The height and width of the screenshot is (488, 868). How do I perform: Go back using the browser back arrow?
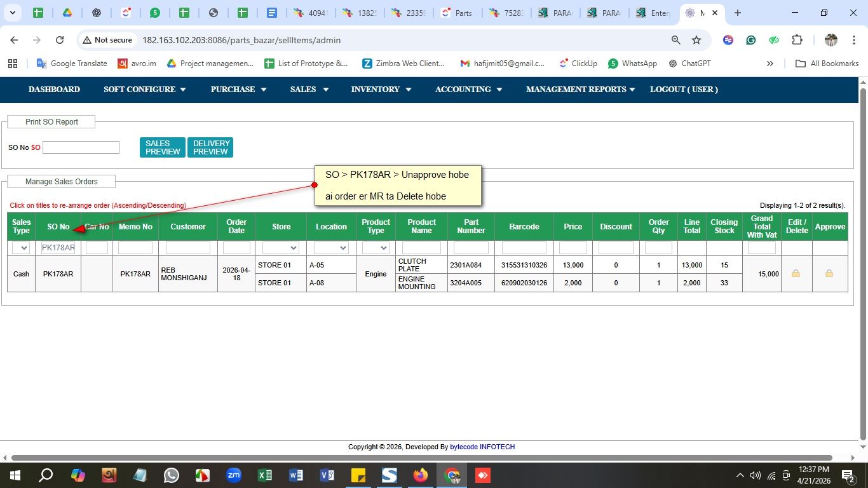14,40
